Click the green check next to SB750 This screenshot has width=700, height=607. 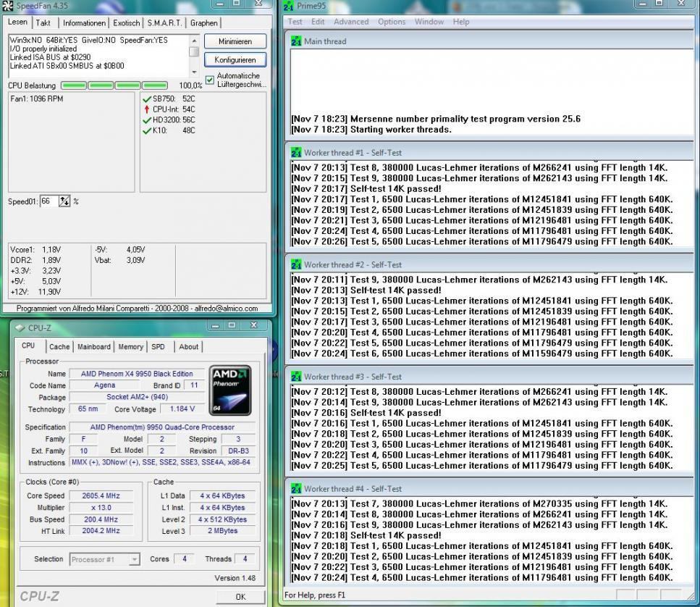[x=146, y=99]
